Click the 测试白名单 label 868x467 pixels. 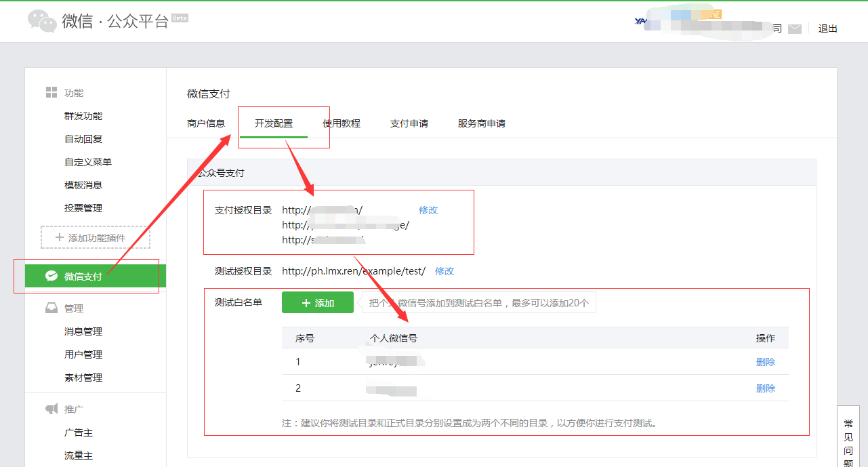pyautogui.click(x=239, y=302)
